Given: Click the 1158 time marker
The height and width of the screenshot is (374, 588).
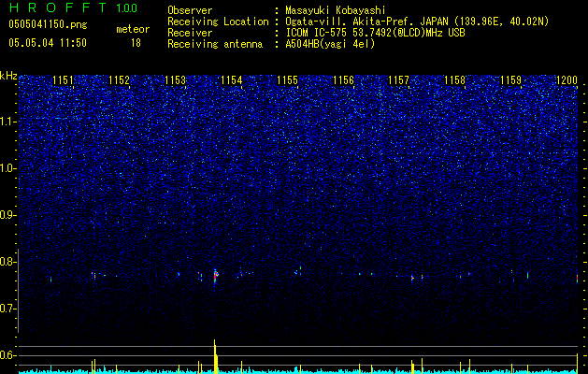Looking at the screenshot, I should (x=455, y=80).
